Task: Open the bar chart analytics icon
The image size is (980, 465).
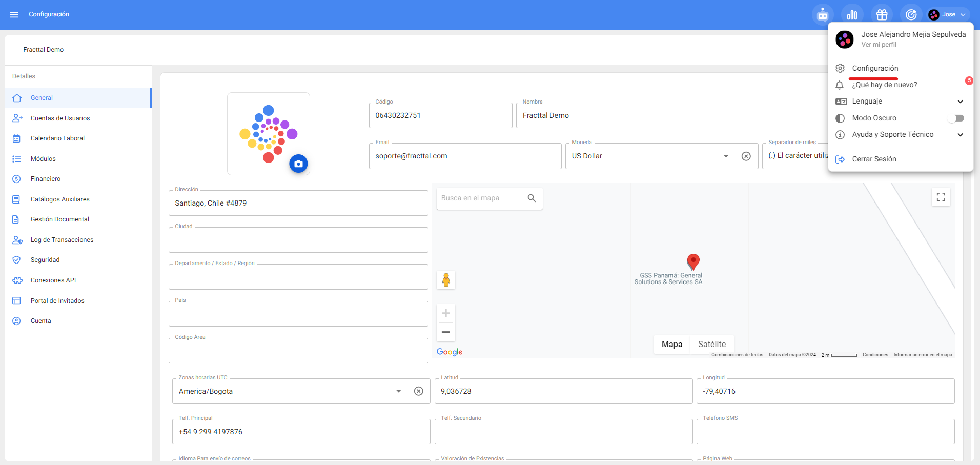Action: [x=852, y=15]
